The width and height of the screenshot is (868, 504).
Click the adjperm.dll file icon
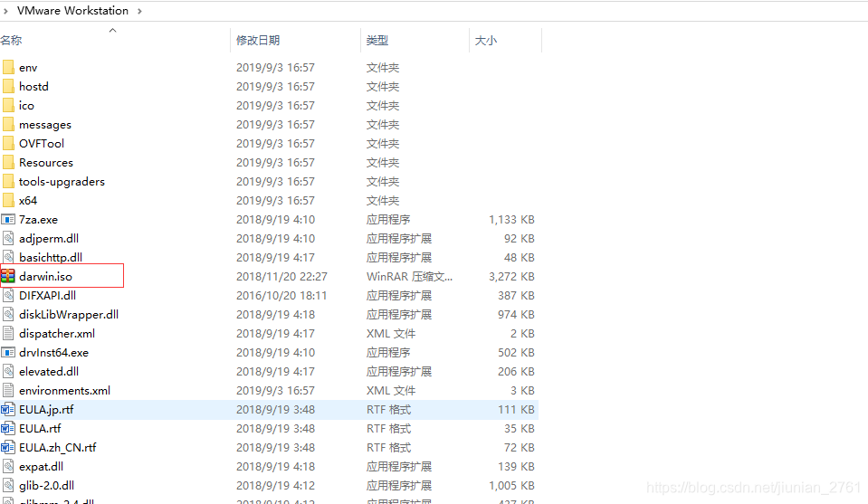(8, 238)
